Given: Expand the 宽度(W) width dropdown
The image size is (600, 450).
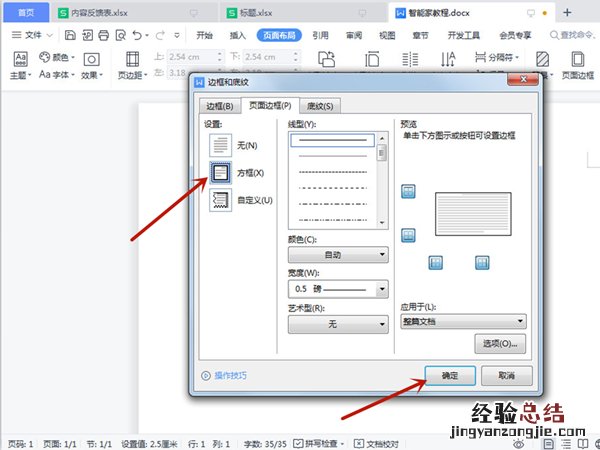Looking at the screenshot, I should pyautogui.click(x=338, y=289).
